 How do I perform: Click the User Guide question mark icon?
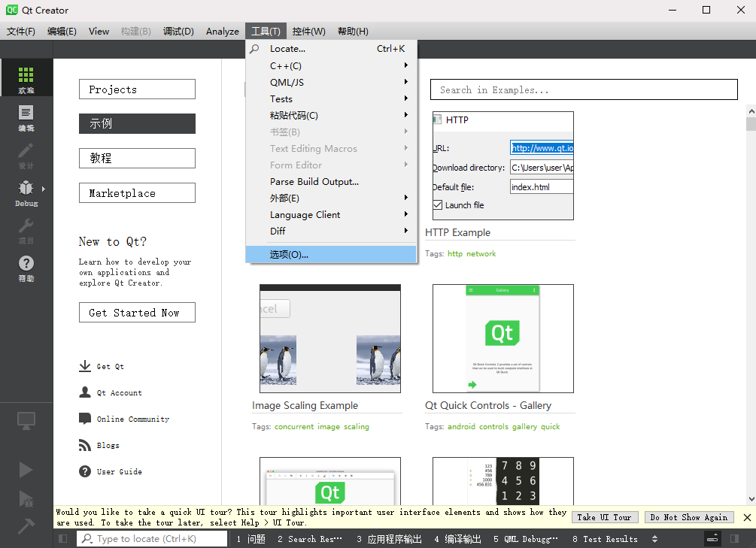pos(85,471)
